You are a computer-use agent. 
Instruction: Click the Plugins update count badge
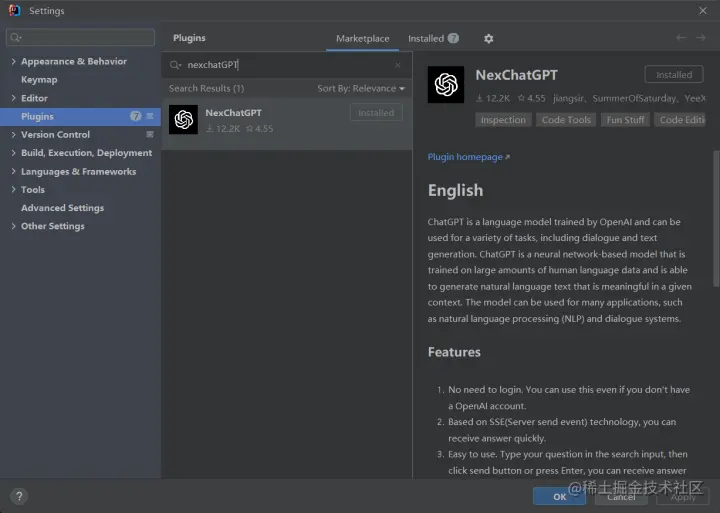pos(135,116)
